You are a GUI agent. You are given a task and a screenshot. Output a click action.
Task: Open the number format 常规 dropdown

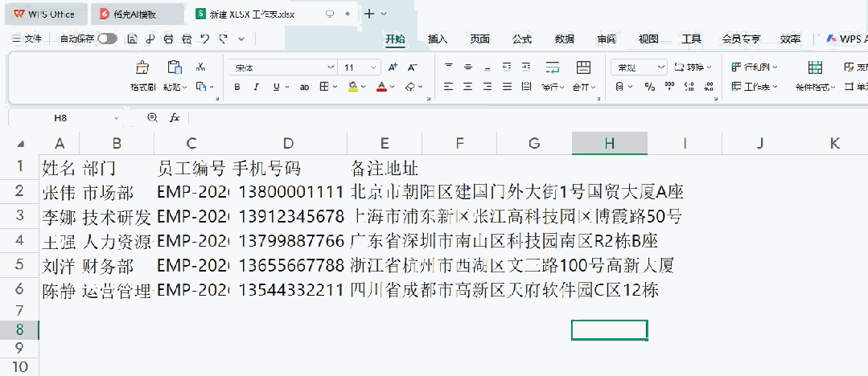661,67
